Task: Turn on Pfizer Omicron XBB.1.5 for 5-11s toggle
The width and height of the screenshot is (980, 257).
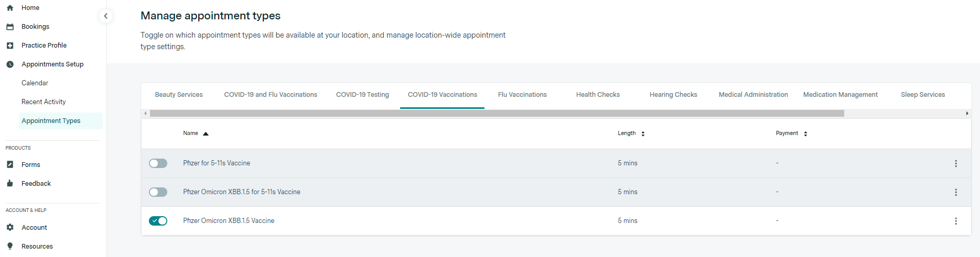Action: coord(158,192)
